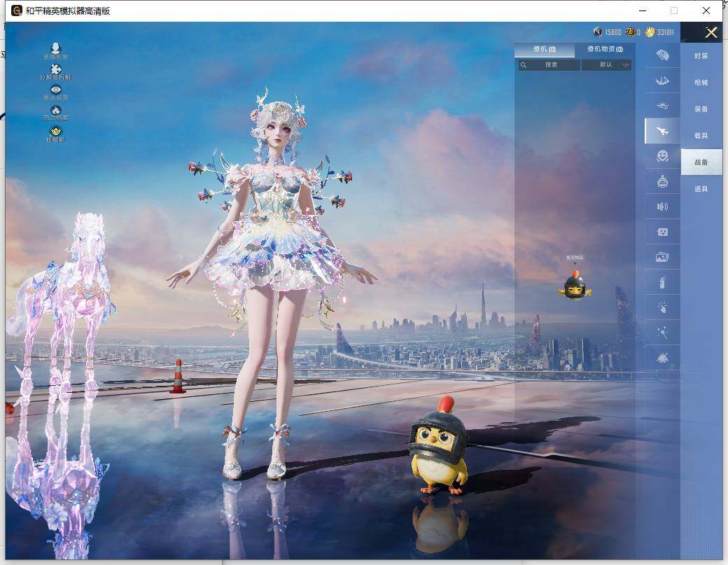Maximize the emulator window
The height and width of the screenshot is (565, 728).
pos(674,11)
